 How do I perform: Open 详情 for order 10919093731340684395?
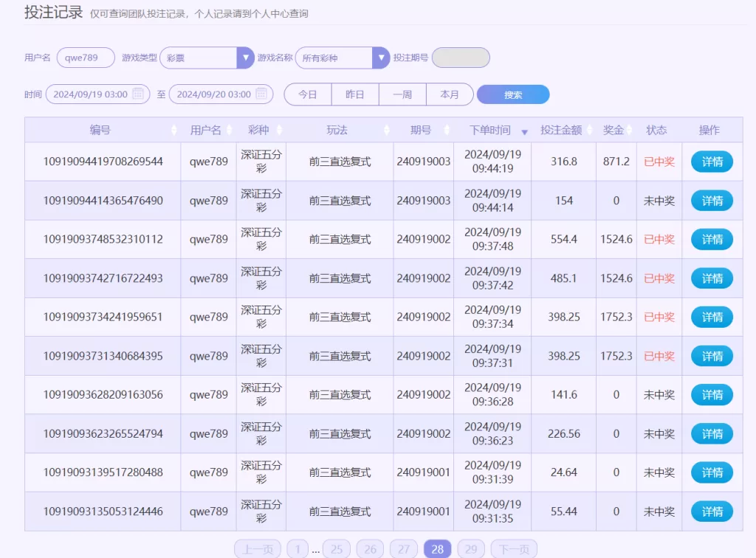(712, 356)
